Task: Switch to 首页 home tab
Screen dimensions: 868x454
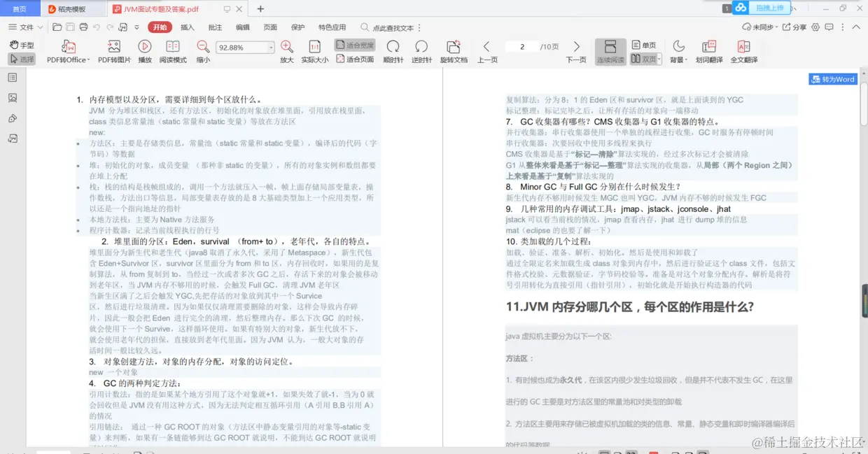Action: point(20,9)
